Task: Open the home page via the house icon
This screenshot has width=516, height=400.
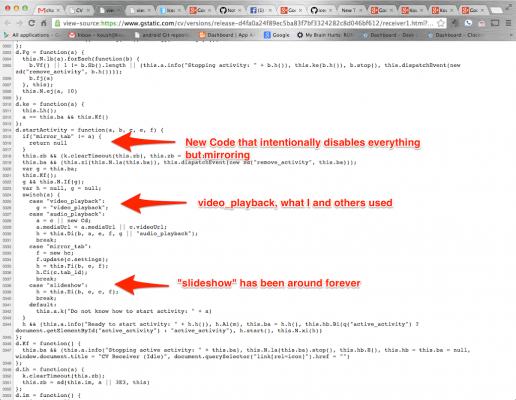Action: click(x=44, y=23)
